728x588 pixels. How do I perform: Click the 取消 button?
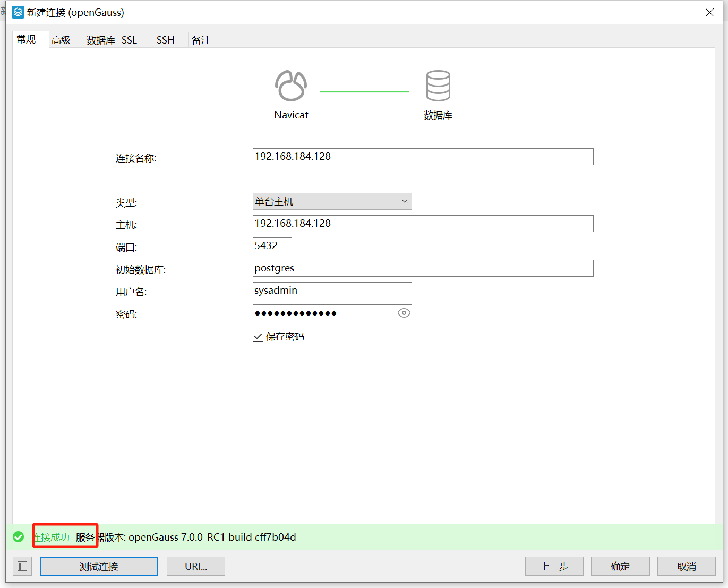click(x=686, y=566)
